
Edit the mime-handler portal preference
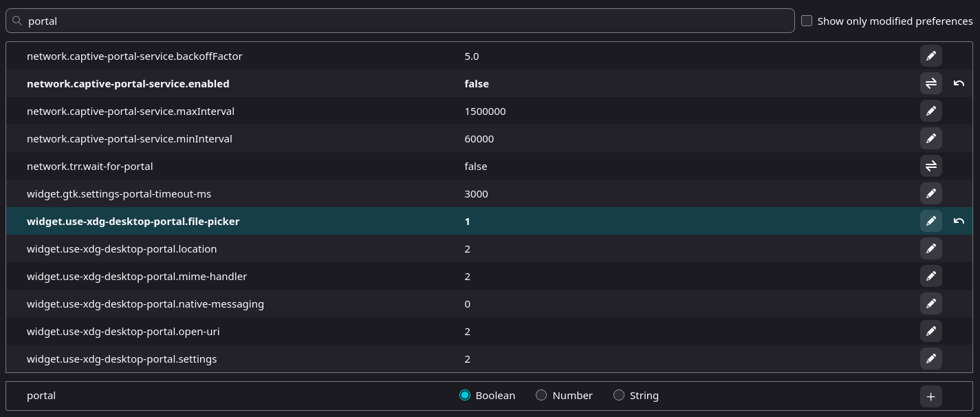(930, 276)
